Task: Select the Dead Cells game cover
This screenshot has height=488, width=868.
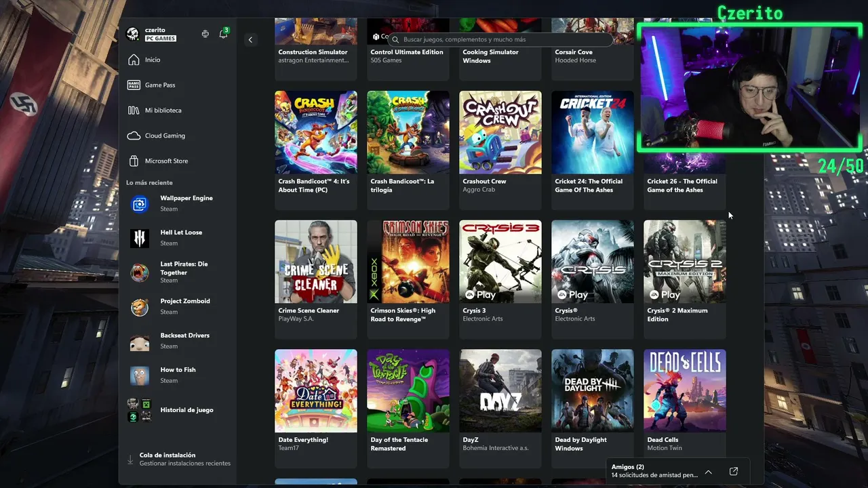Action: click(685, 391)
